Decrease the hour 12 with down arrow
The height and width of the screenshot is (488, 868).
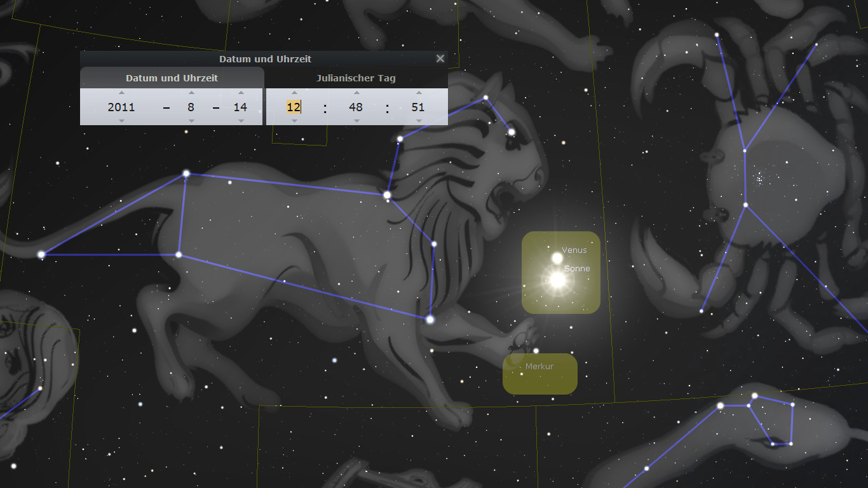click(294, 121)
